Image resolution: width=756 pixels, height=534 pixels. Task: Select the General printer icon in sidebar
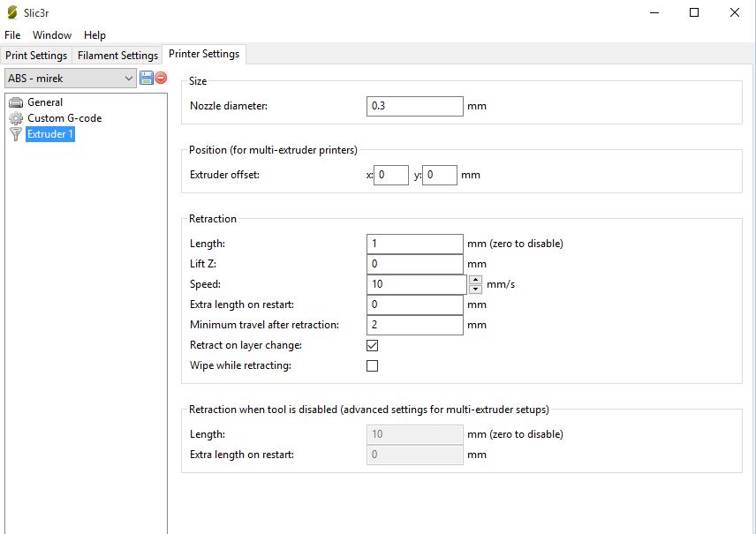point(15,102)
